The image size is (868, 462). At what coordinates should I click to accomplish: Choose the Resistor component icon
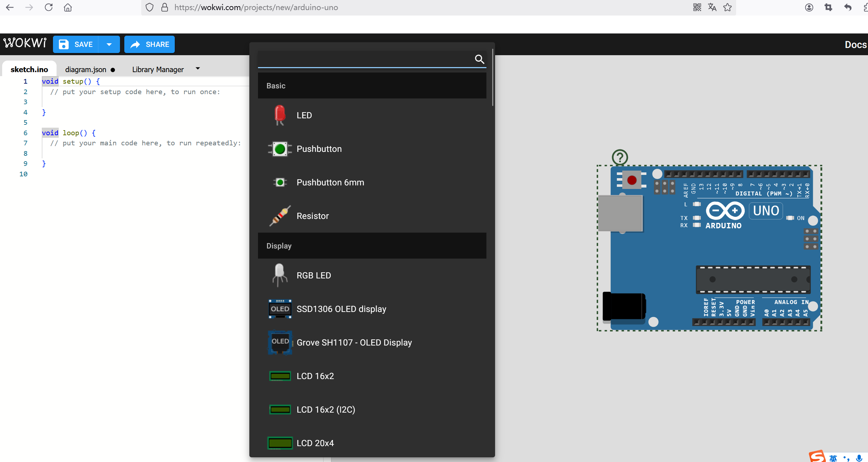[x=280, y=216]
